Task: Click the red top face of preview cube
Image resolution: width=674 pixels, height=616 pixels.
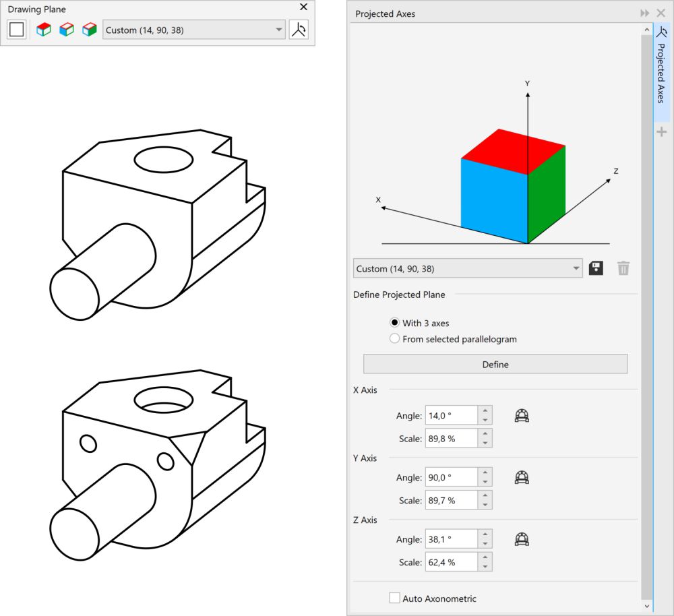Action: pos(513,152)
